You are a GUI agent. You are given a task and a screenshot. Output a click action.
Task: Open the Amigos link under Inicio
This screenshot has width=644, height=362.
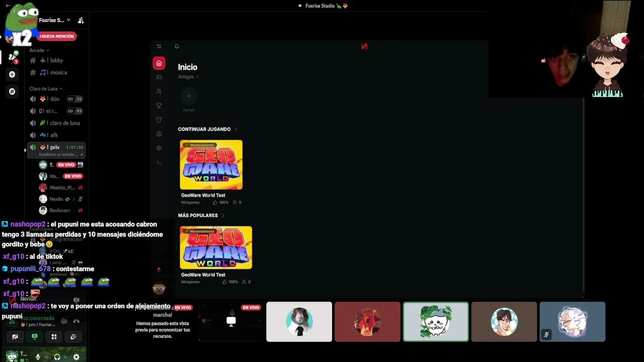(x=188, y=77)
